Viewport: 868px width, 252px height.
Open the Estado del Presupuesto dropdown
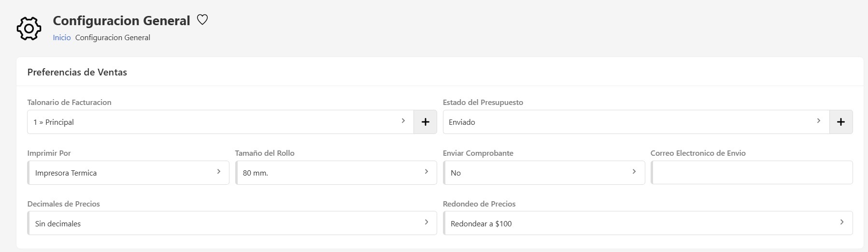point(636,122)
